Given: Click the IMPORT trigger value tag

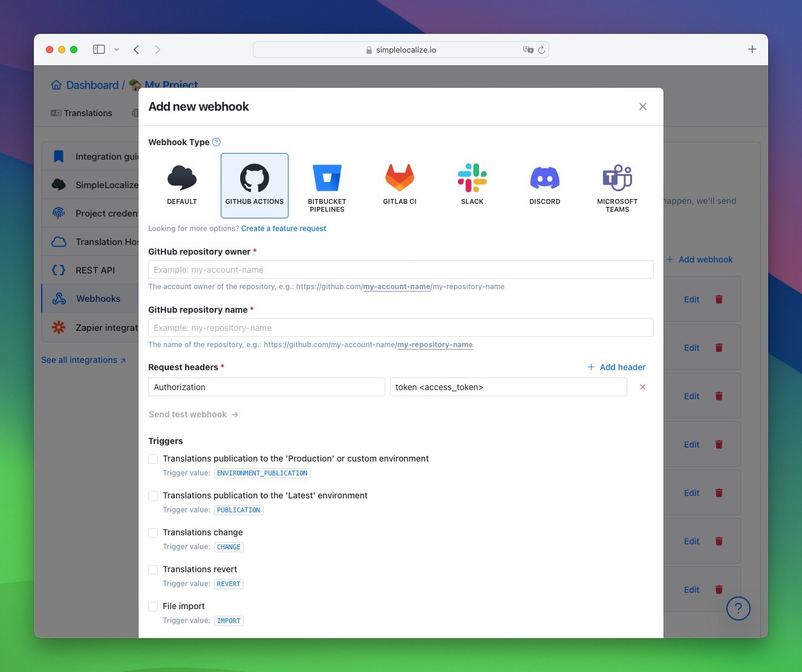Looking at the screenshot, I should pos(229,621).
